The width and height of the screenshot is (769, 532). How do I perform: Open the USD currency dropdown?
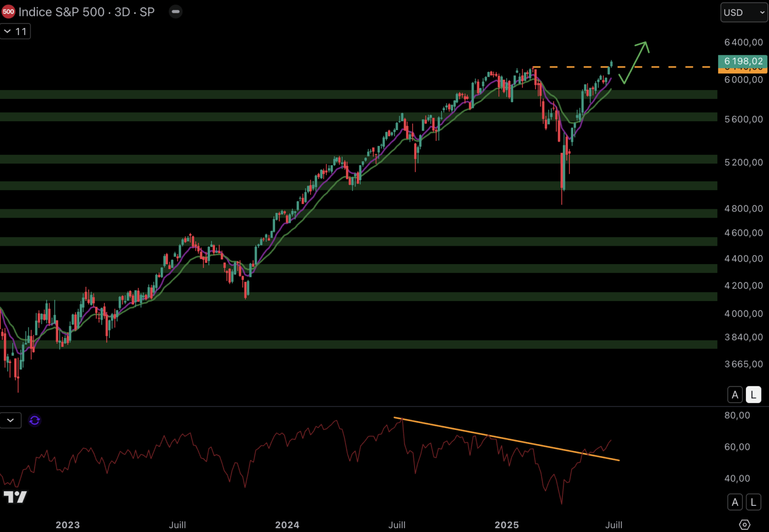[744, 12]
